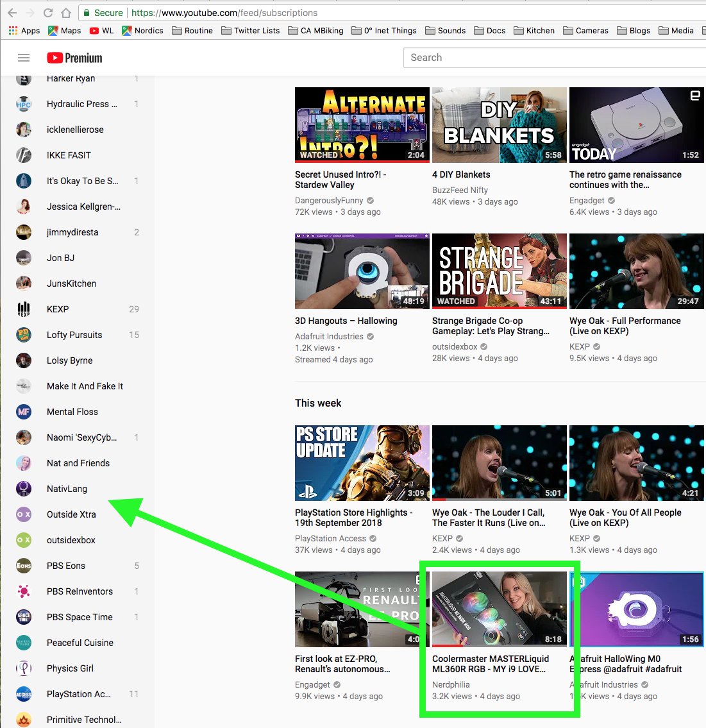Reload the page with refresh icon
Image resolution: width=706 pixels, height=728 pixels.
(x=48, y=13)
